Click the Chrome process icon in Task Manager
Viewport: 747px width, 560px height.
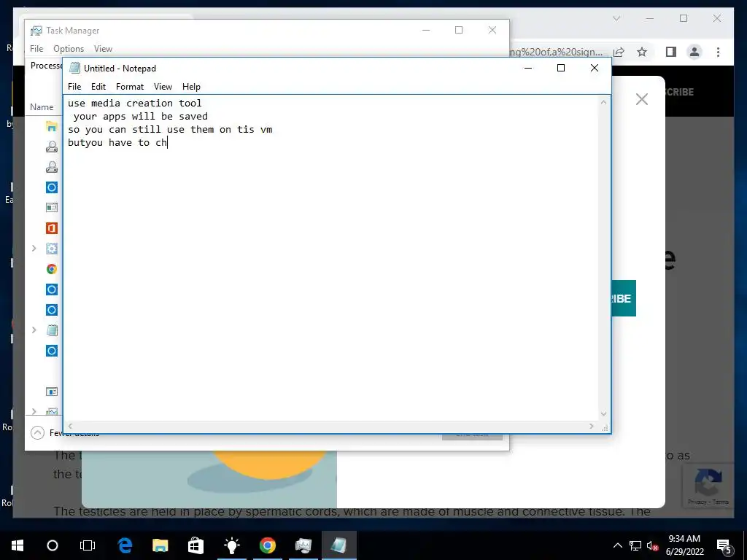tap(52, 269)
